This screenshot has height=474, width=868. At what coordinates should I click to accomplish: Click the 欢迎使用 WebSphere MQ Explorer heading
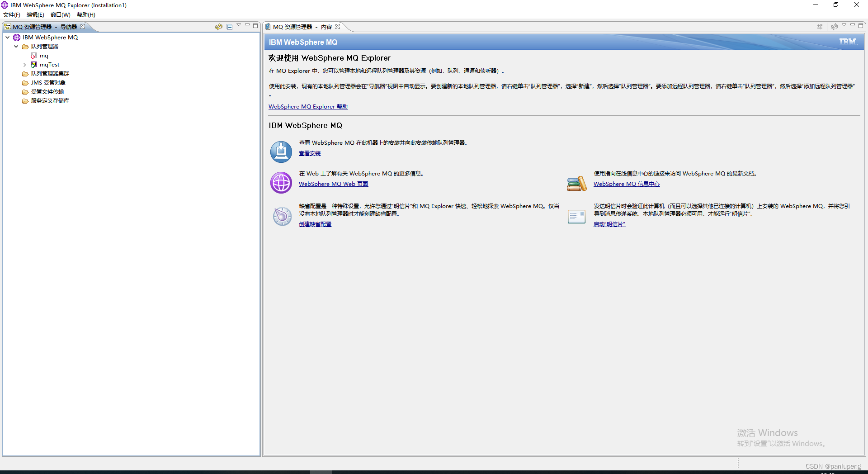tap(330, 58)
